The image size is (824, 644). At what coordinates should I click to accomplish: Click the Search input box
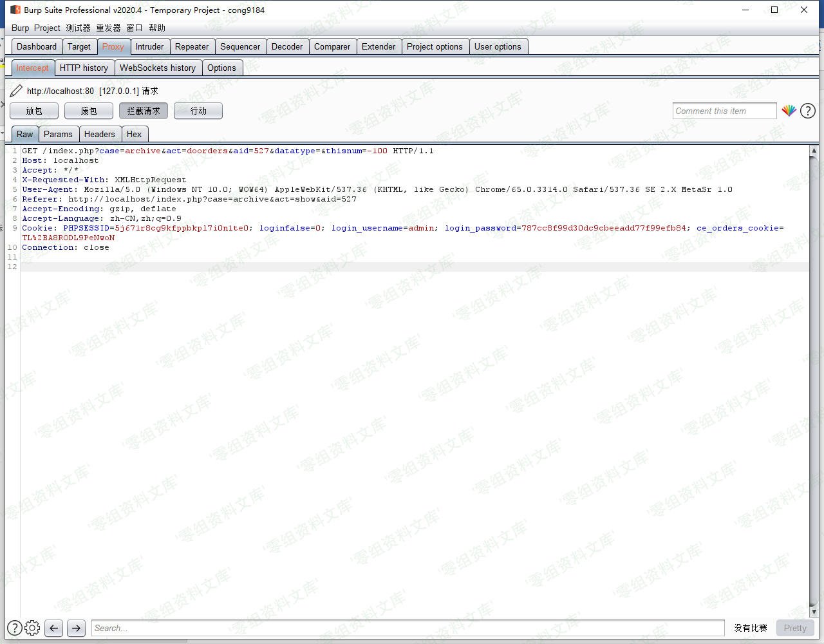[x=408, y=628]
